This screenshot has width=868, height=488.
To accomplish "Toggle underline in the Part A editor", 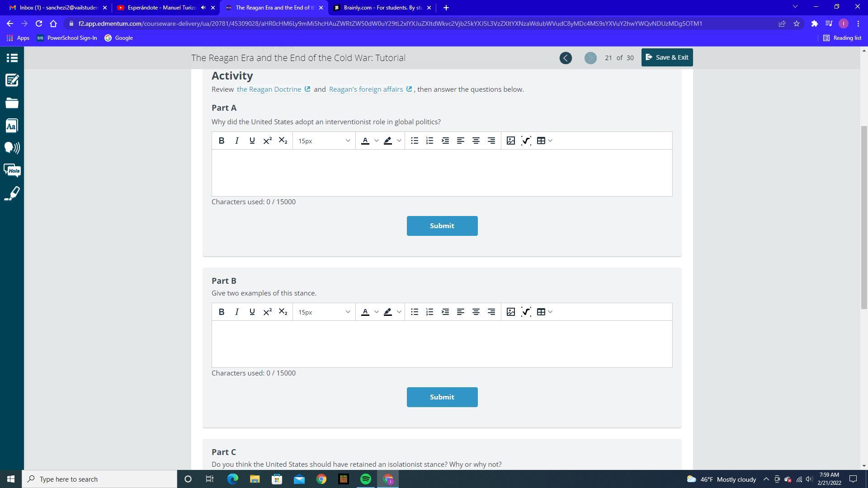I will pos(252,141).
